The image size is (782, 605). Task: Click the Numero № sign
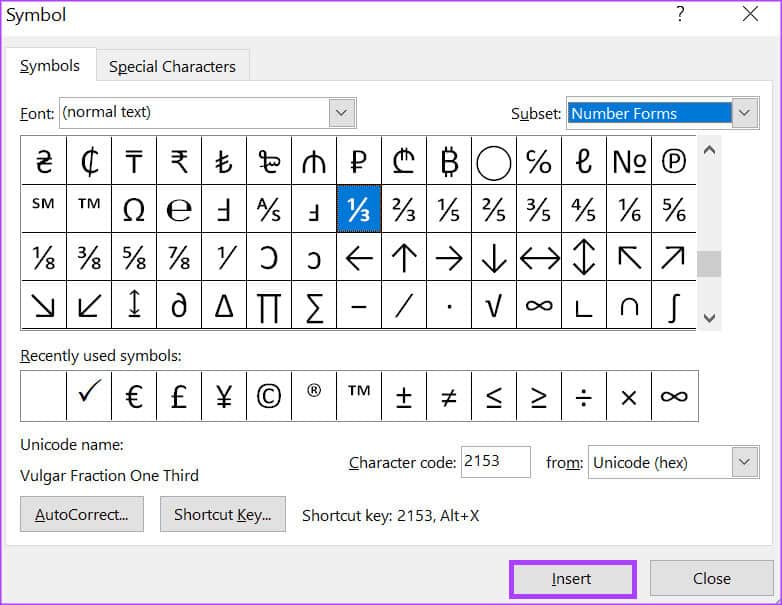(629, 161)
